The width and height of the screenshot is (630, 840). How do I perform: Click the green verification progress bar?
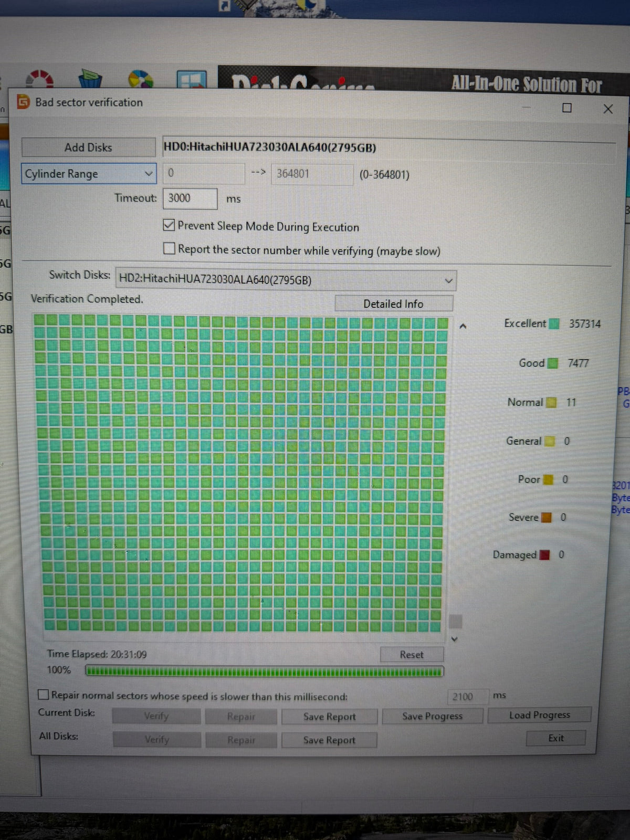point(265,671)
